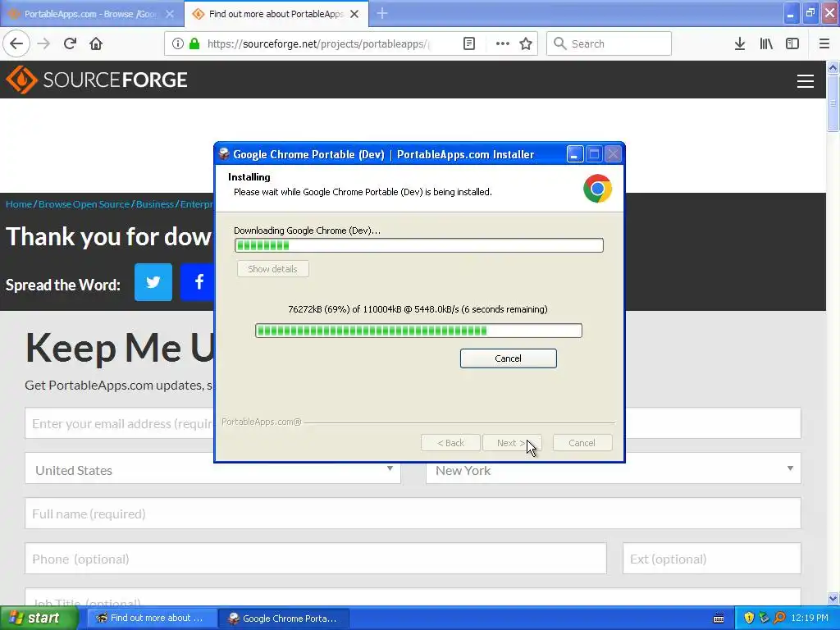Click the Back button in installer

pyautogui.click(x=450, y=443)
